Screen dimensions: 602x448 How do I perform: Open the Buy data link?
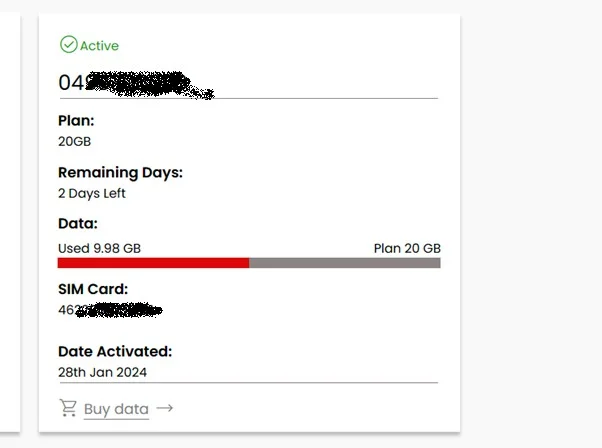(116, 409)
